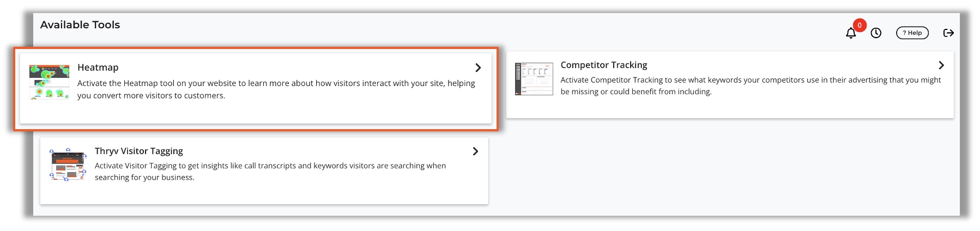The width and height of the screenshot is (980, 231).
Task: Open the notifications bell icon
Action: pyautogui.click(x=850, y=33)
